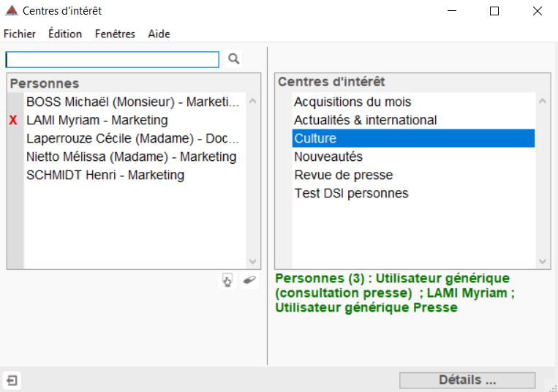Toggle selection margin beside Nietto Mélissa
The height and width of the screenshot is (392, 558).
[15, 157]
